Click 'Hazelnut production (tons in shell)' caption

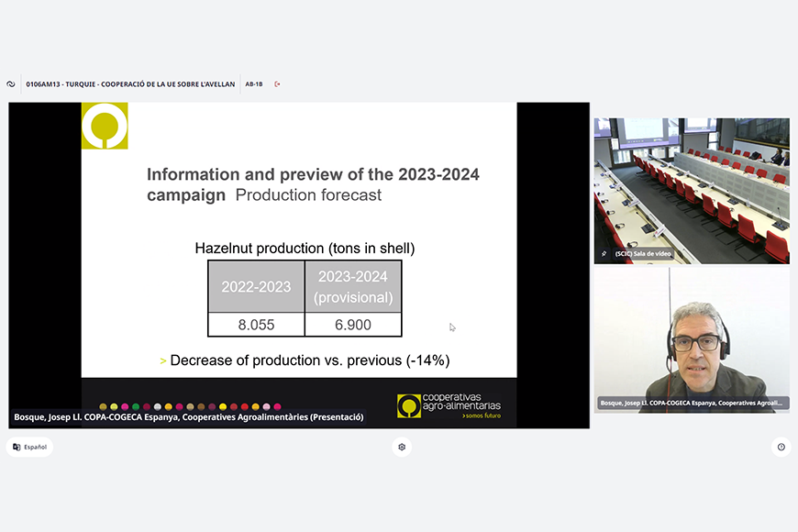click(305, 249)
